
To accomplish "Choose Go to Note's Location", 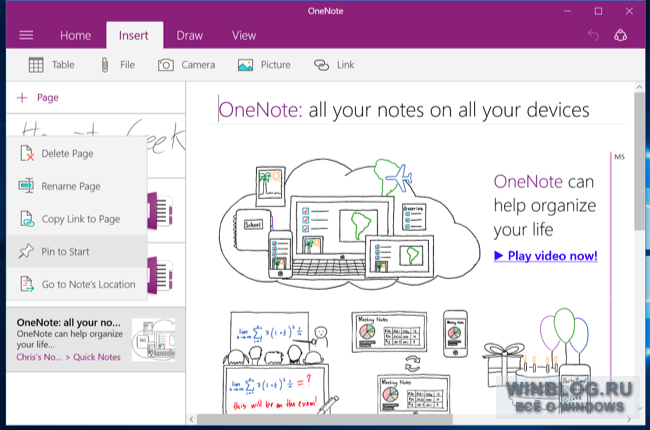I will coord(77,284).
